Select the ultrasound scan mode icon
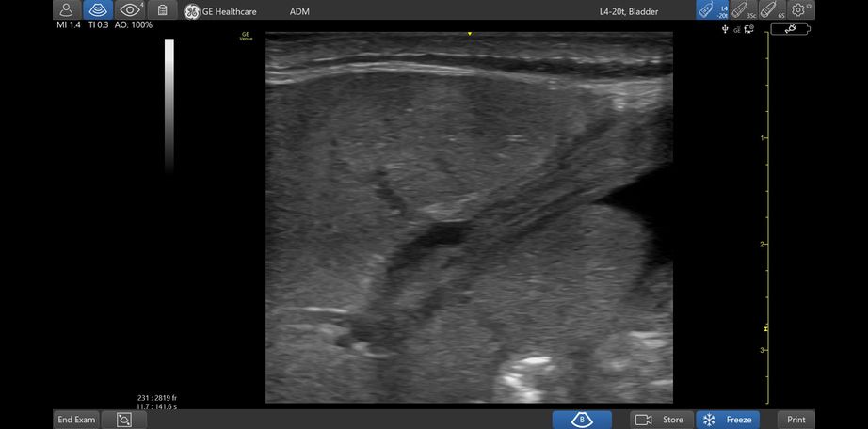868x429 pixels. (x=99, y=10)
